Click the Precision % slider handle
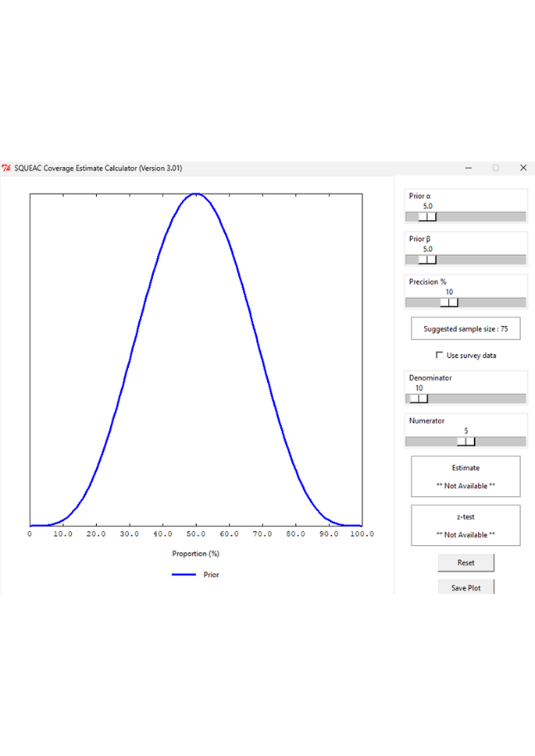This screenshot has height=756, width=535. [x=449, y=303]
